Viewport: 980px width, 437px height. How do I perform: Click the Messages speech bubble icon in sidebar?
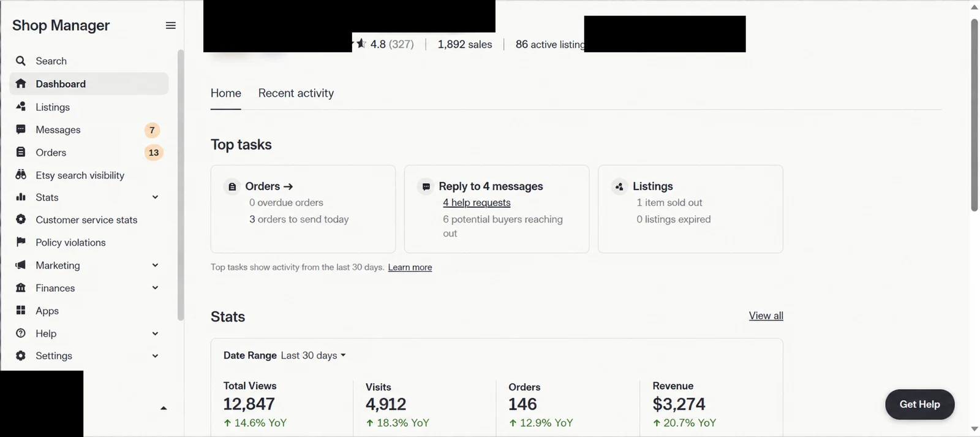click(x=21, y=129)
